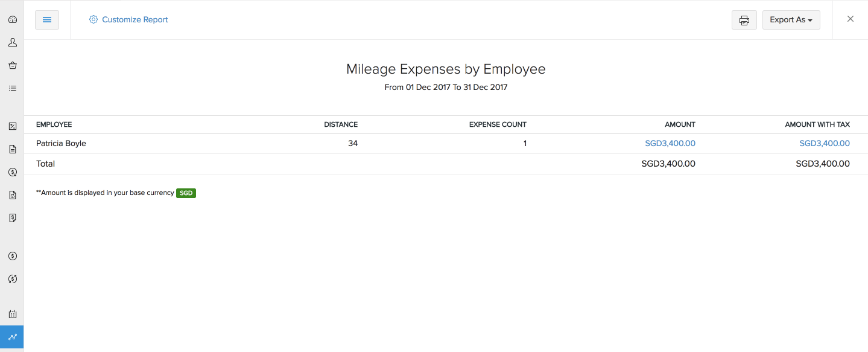The image size is (868, 352).
Task: Click the dollar-in-circle expenses icon in sidebar
Action: click(x=12, y=255)
